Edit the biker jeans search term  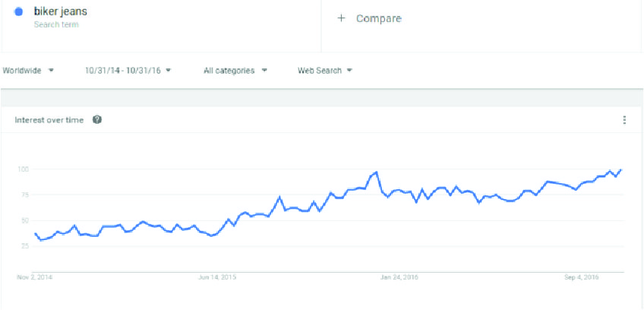pyautogui.click(x=61, y=11)
